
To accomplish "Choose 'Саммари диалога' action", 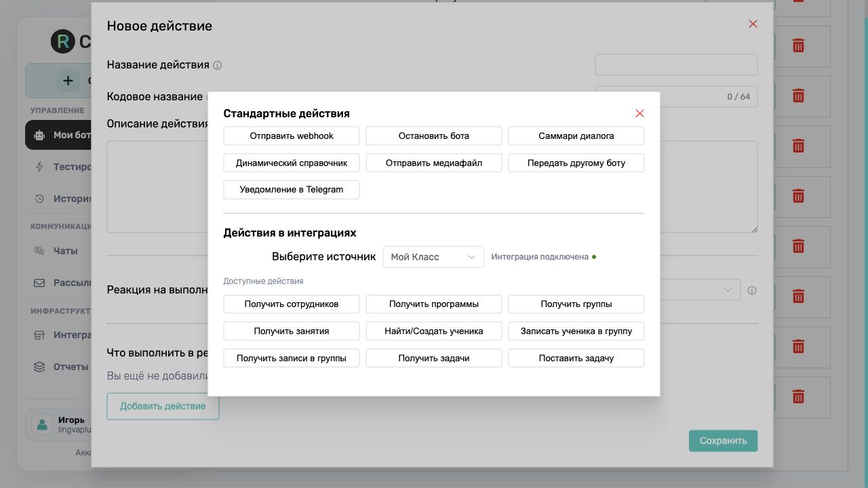I will (576, 136).
